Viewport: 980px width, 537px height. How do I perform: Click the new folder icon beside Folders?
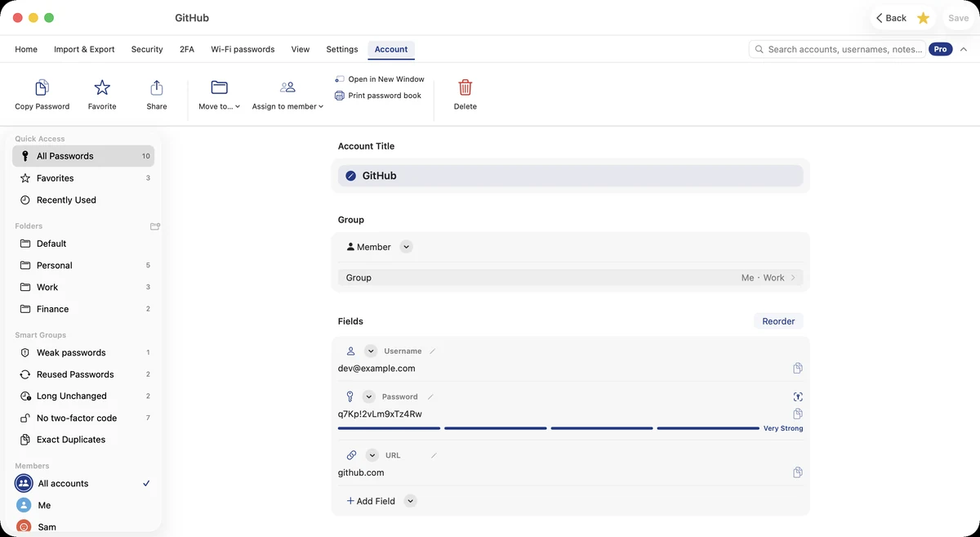pyautogui.click(x=155, y=226)
